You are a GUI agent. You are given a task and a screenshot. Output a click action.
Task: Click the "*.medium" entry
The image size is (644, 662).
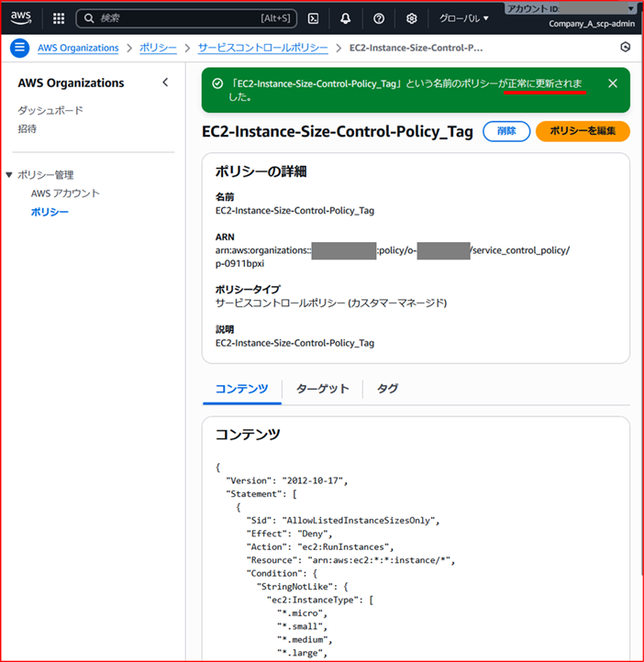[x=305, y=640]
